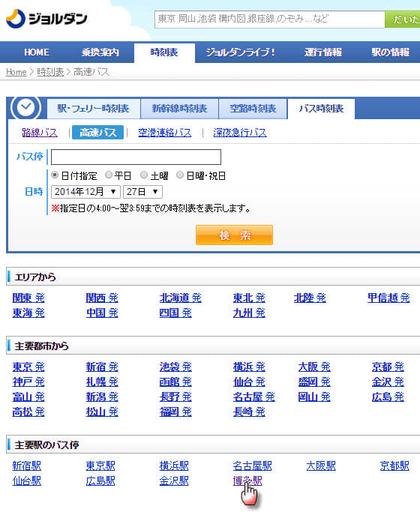Open 新宿 発 city link
420x512 pixels.
tap(102, 367)
